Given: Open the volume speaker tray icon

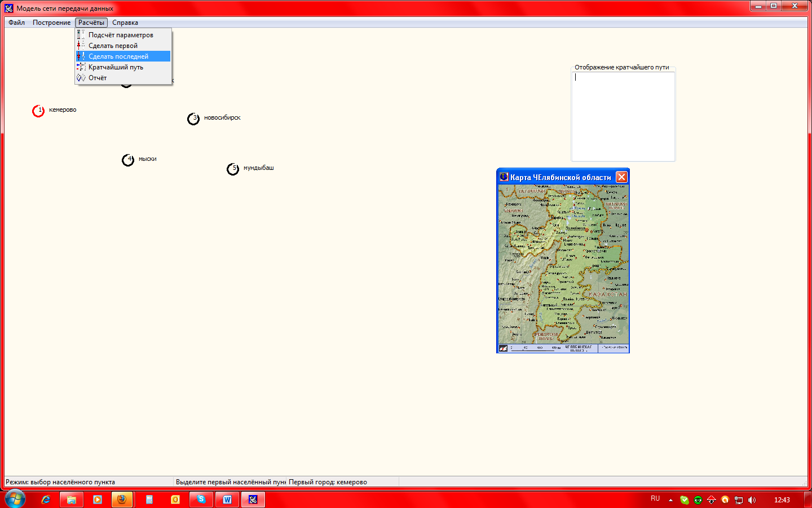Looking at the screenshot, I should pos(752,500).
